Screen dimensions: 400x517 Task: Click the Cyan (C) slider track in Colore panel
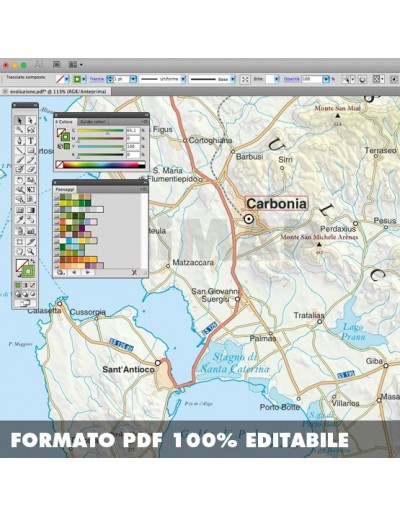click(x=100, y=131)
